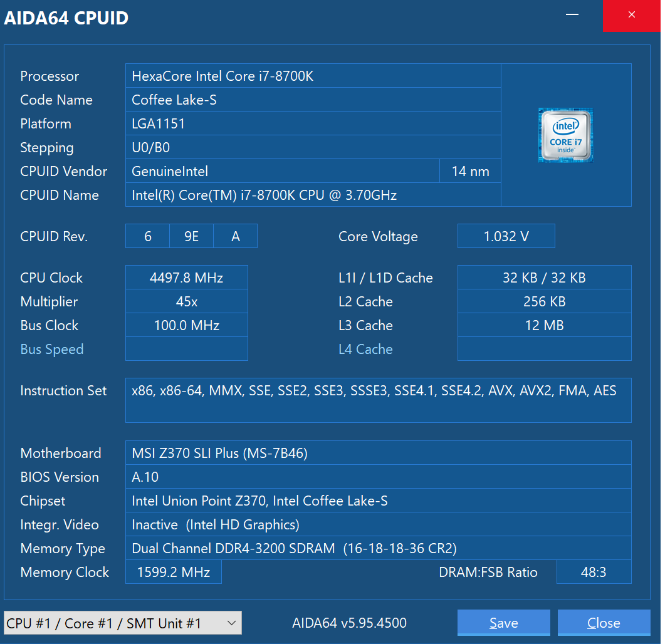Click the Core Voltage label

[x=378, y=237]
